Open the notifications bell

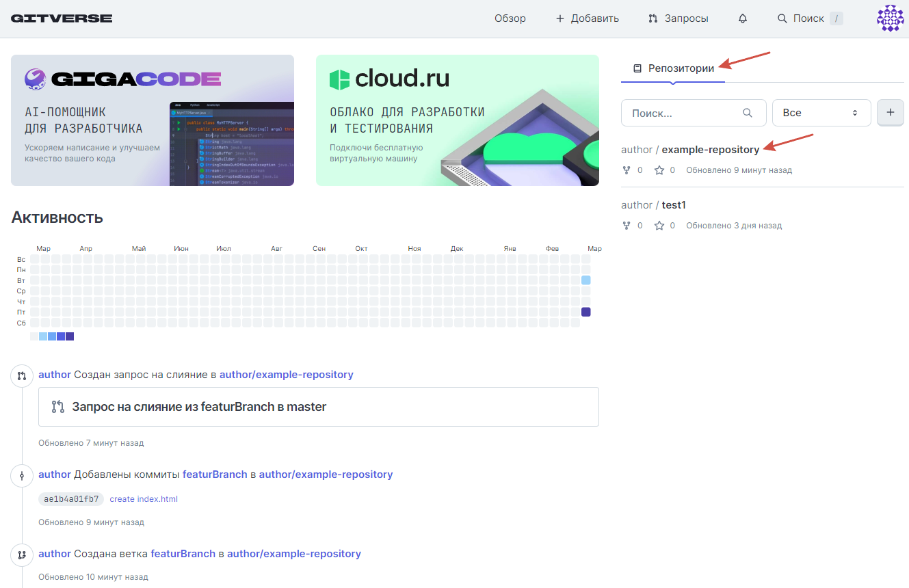[x=743, y=18]
